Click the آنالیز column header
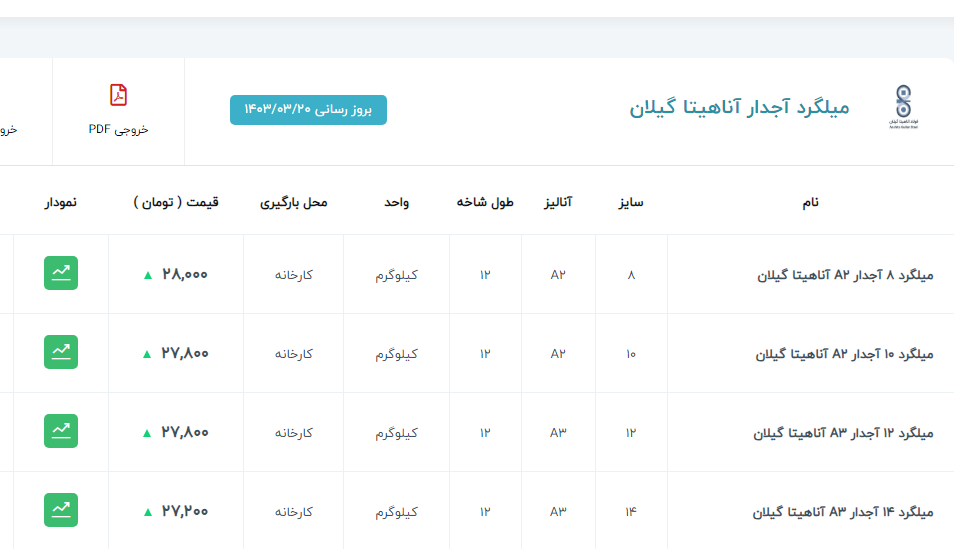The height and width of the screenshot is (549, 954). point(557,202)
